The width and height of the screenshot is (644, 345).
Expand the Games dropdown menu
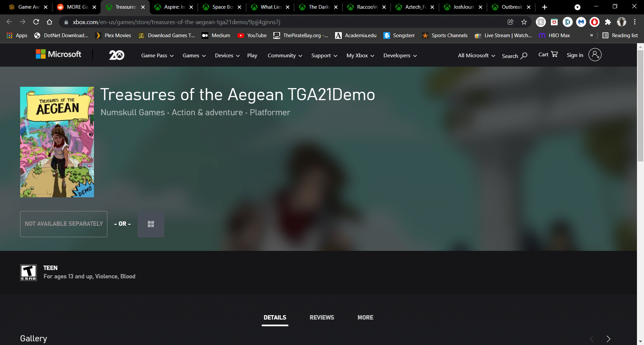[194, 56]
